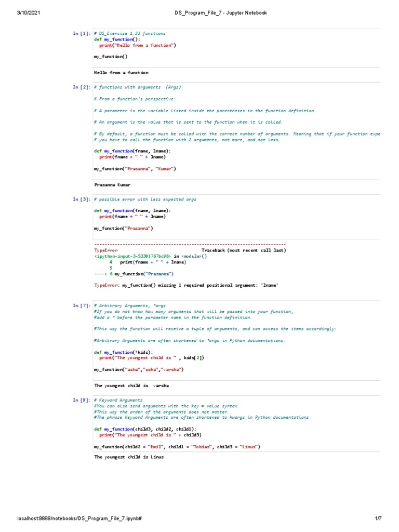Click the output The youngest child is varsha
399x532 pixels.
click(x=131, y=386)
